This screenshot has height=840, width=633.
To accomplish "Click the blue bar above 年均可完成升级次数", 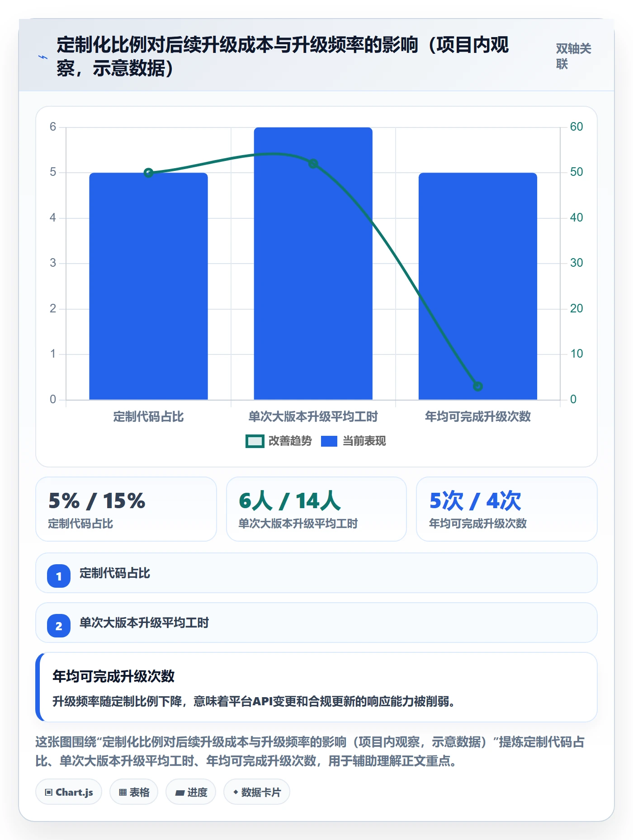I will 477,286.
